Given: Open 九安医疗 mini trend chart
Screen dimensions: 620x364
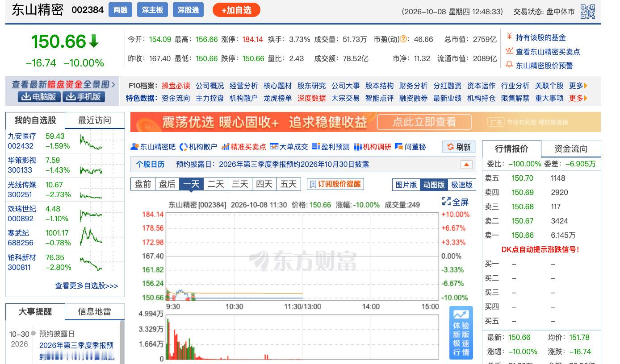Looking at the screenshot, I should [x=91, y=141].
